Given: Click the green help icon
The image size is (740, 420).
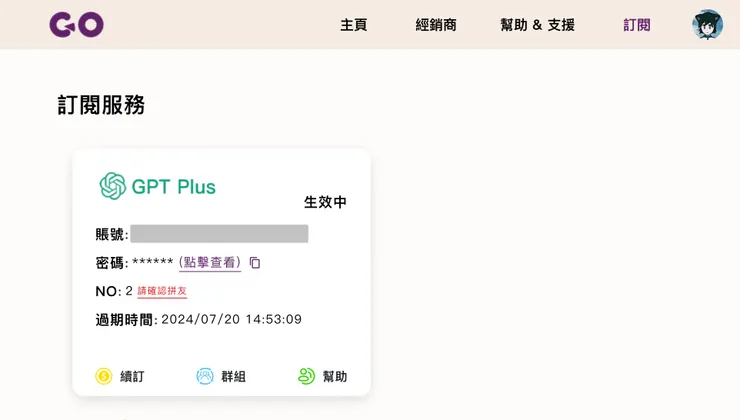Looking at the screenshot, I should [x=306, y=376].
